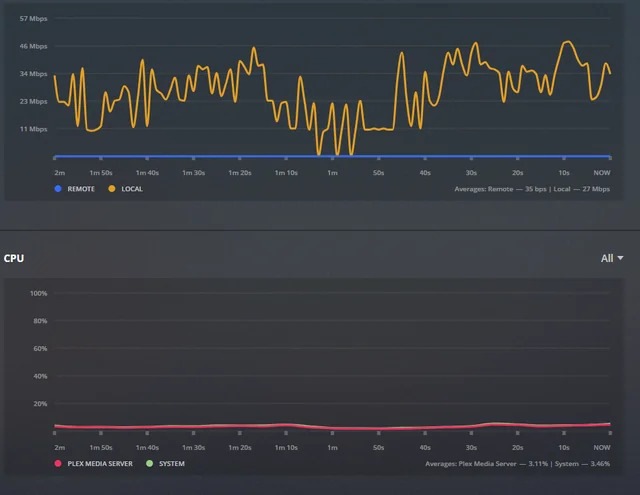The height and width of the screenshot is (495, 640).
Task: Click the yellow Local legend dot
Action: (x=112, y=188)
